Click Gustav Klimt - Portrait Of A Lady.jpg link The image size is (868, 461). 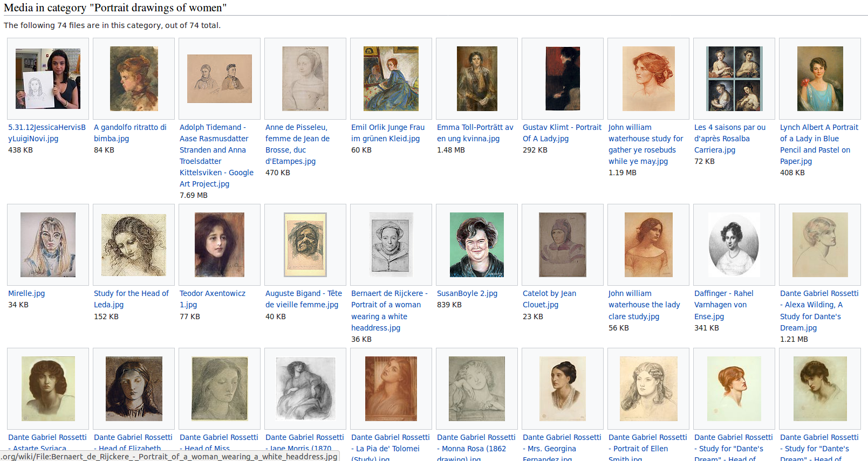562,133
